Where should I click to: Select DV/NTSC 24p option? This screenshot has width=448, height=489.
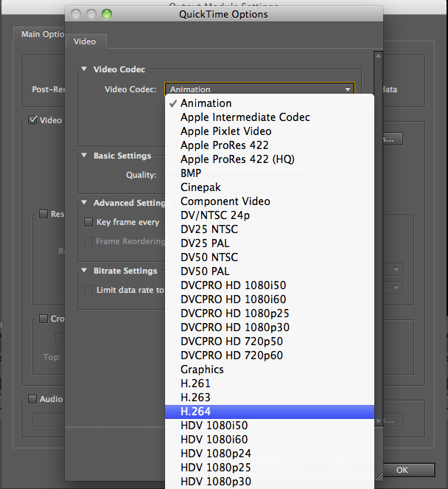pyautogui.click(x=270, y=215)
